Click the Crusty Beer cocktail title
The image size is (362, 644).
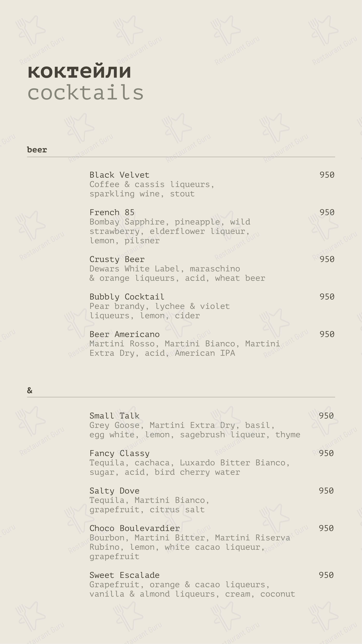[117, 259]
